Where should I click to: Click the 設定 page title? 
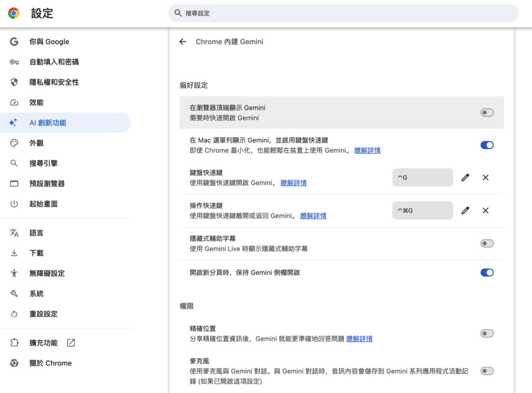[x=42, y=13]
